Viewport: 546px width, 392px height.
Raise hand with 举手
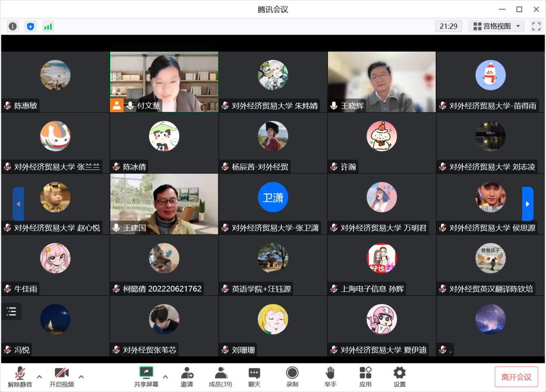(x=330, y=377)
